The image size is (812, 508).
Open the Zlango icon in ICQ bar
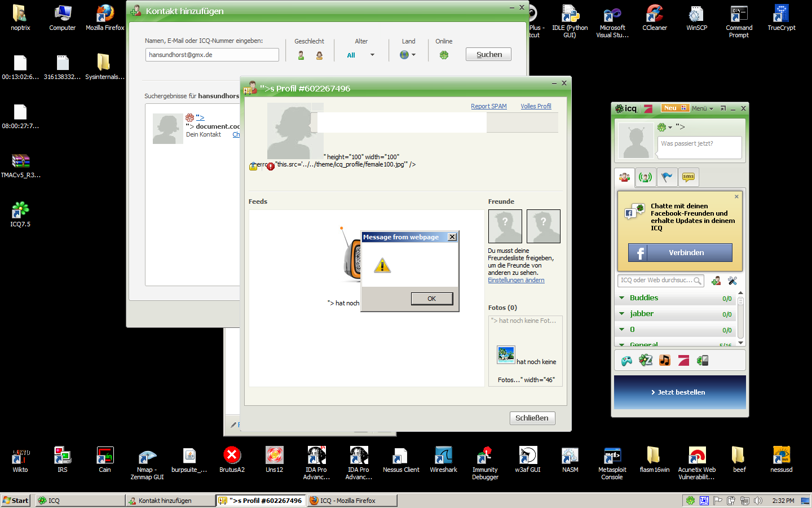(646, 361)
